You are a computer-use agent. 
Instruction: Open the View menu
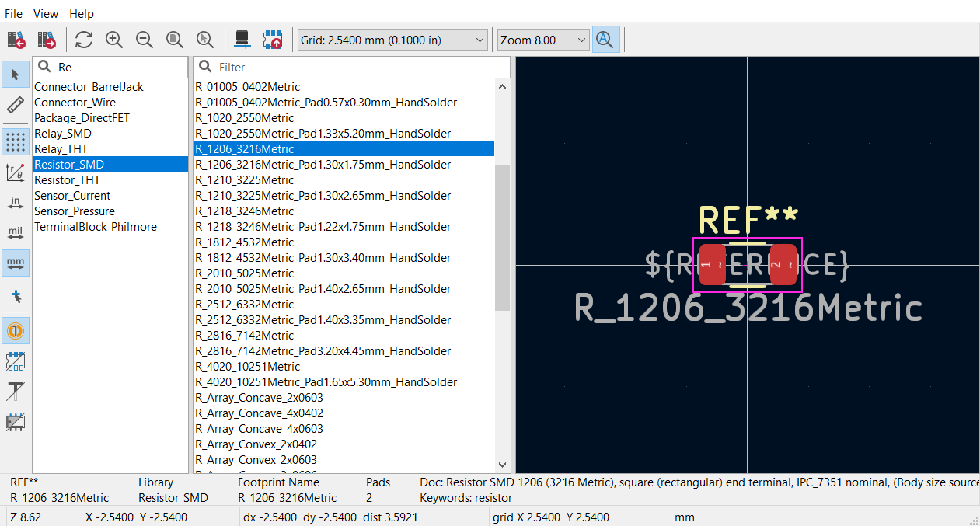[x=46, y=13]
